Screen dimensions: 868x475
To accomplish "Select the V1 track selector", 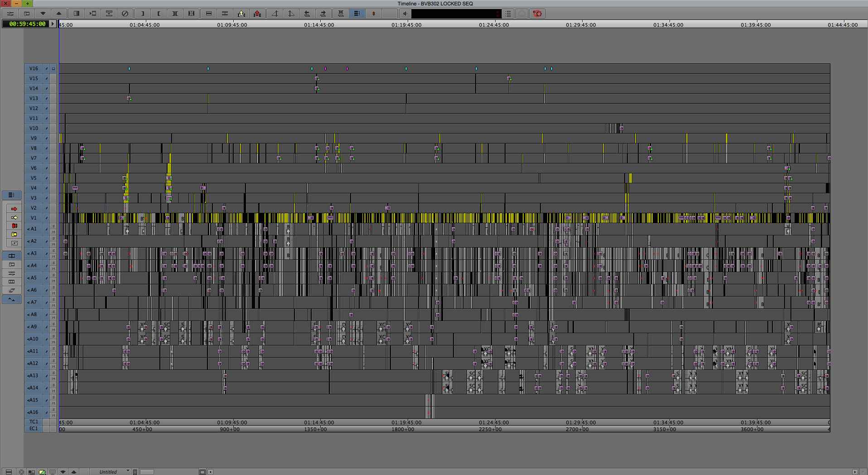I will [34, 218].
